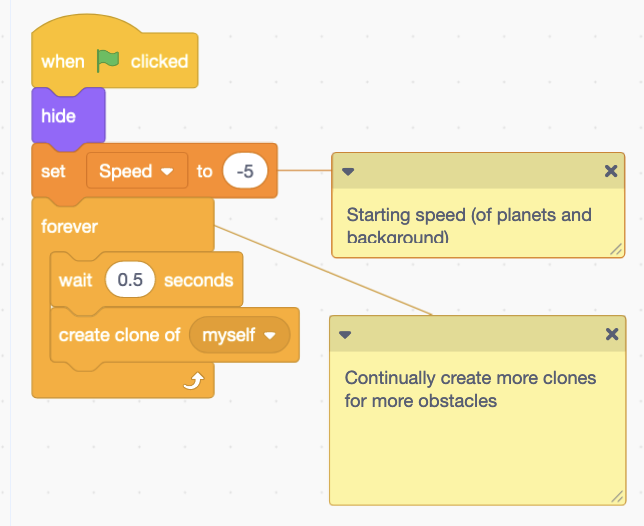Image resolution: width=644 pixels, height=526 pixels.
Task: Click the 'create clone of' block label
Action: [120, 335]
